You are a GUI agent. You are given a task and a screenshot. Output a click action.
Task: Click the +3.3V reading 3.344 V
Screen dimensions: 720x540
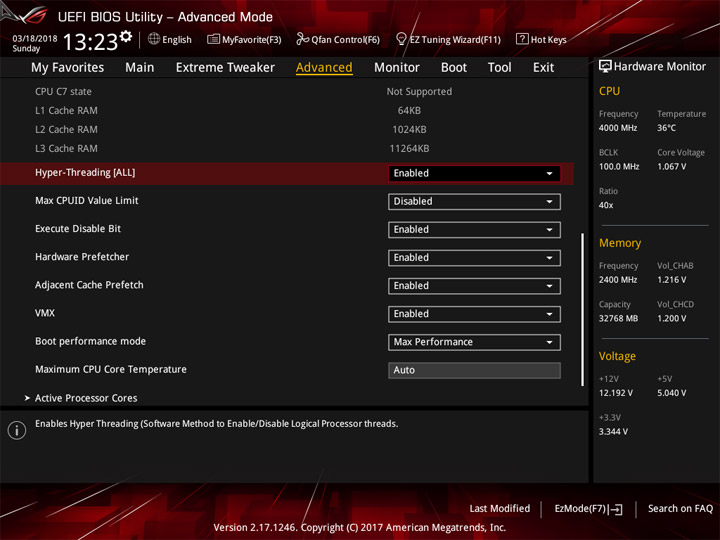coord(613,432)
